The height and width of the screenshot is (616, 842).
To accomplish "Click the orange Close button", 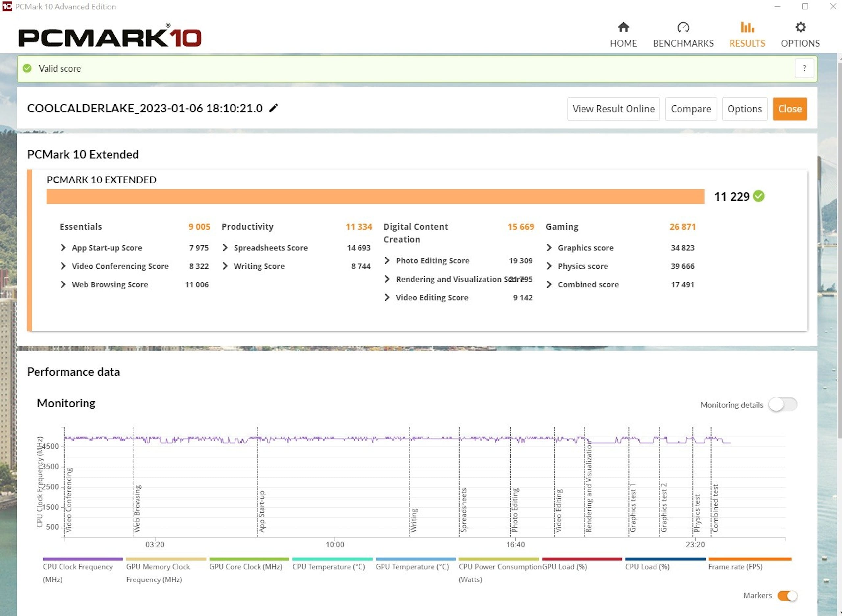I will pyautogui.click(x=789, y=109).
